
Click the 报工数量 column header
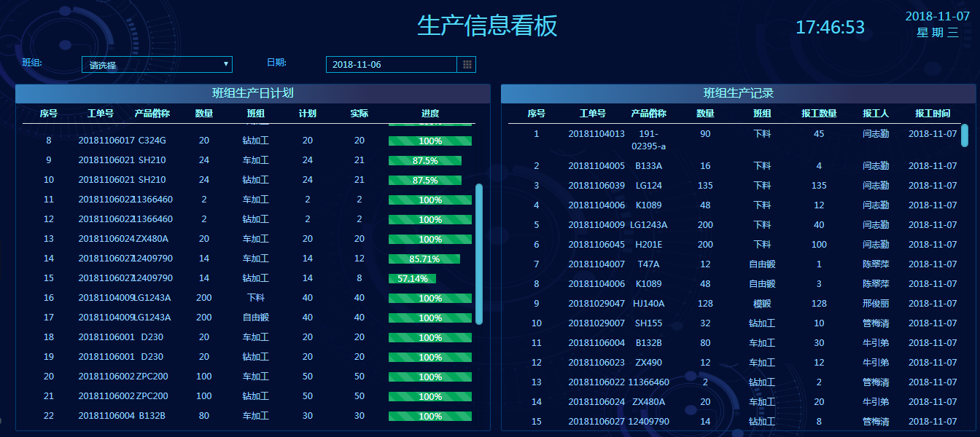(x=819, y=114)
